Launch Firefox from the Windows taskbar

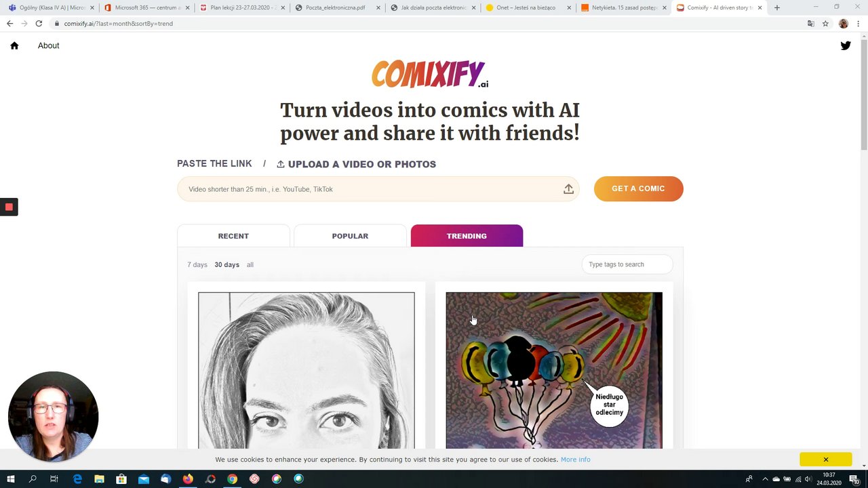pos(188,479)
